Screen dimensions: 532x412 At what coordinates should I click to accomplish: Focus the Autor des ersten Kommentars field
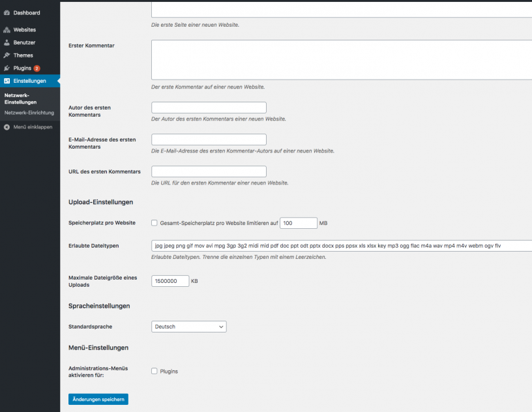(x=208, y=107)
